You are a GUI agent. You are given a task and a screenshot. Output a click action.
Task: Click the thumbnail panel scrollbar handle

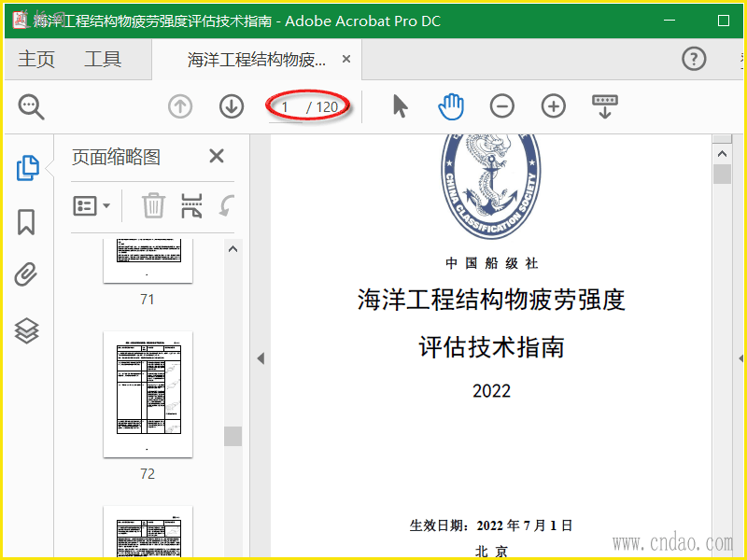pyautogui.click(x=233, y=436)
